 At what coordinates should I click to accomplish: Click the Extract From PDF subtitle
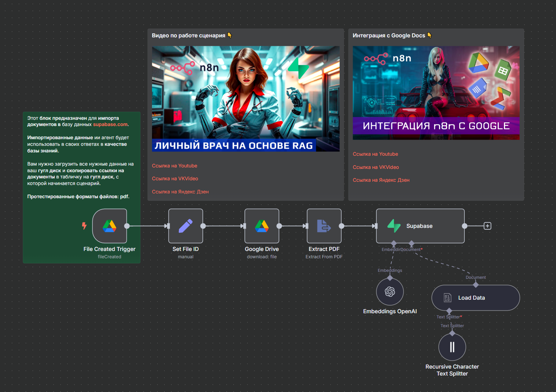[324, 257]
